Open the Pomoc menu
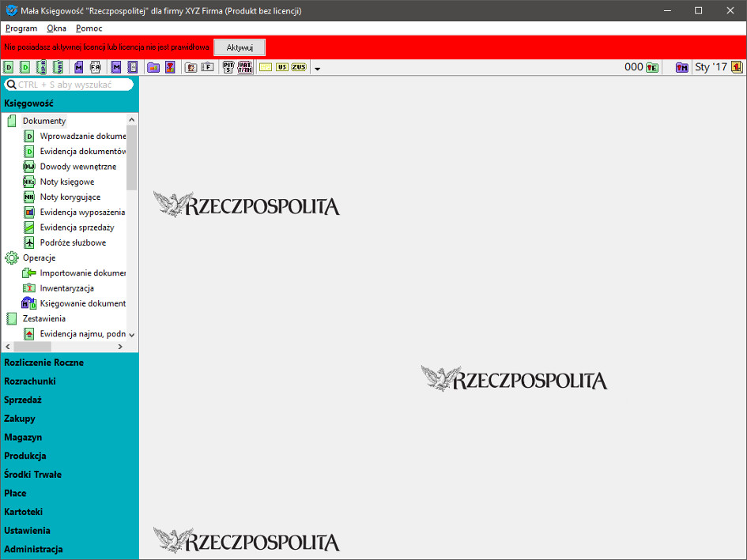Image resolution: width=747 pixels, height=560 pixels. point(89,28)
